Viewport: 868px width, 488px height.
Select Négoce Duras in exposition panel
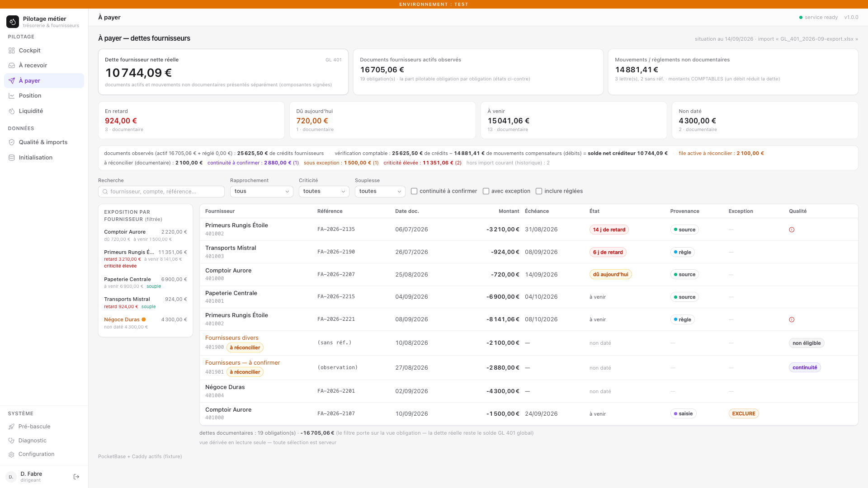coord(146,323)
